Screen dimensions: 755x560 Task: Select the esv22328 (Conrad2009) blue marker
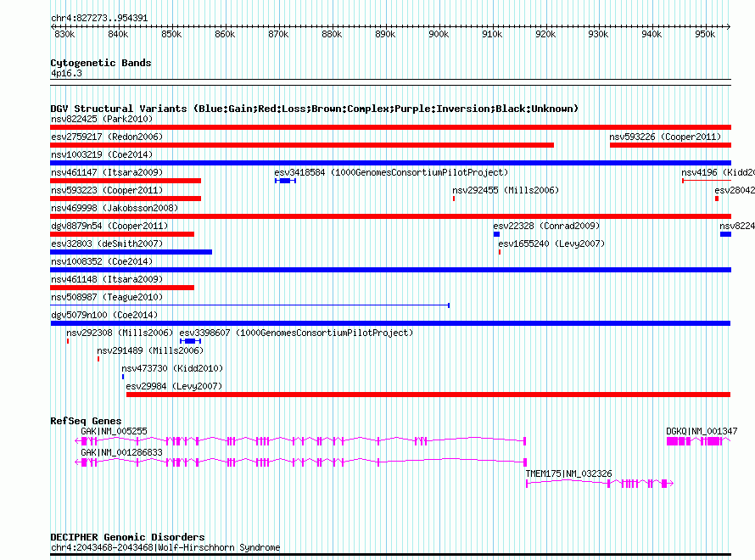[496, 234]
